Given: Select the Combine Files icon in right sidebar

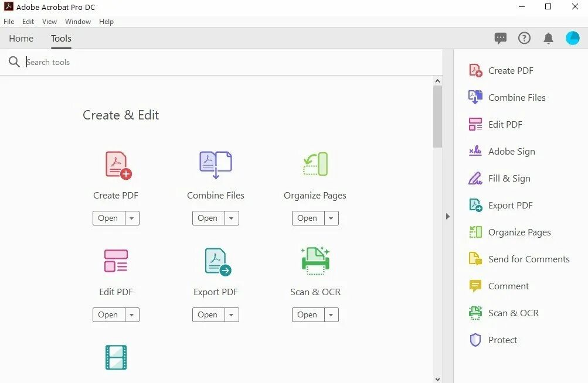Looking at the screenshot, I should point(475,97).
